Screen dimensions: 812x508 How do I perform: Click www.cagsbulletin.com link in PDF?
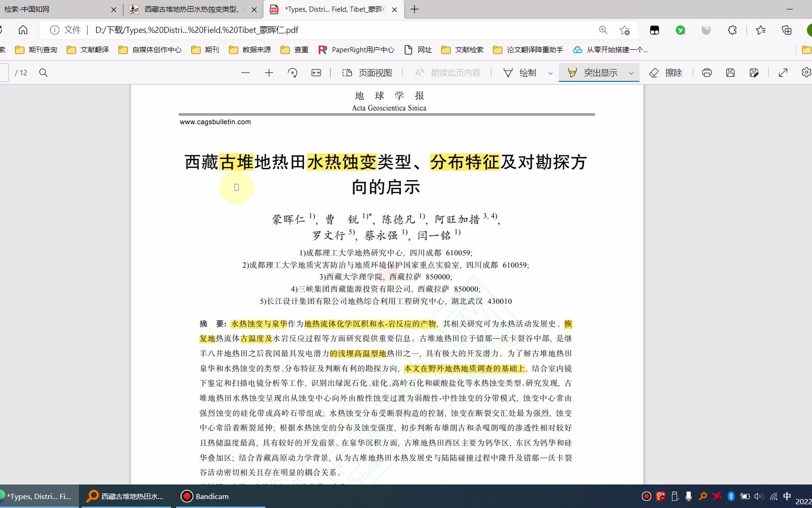[215, 122]
